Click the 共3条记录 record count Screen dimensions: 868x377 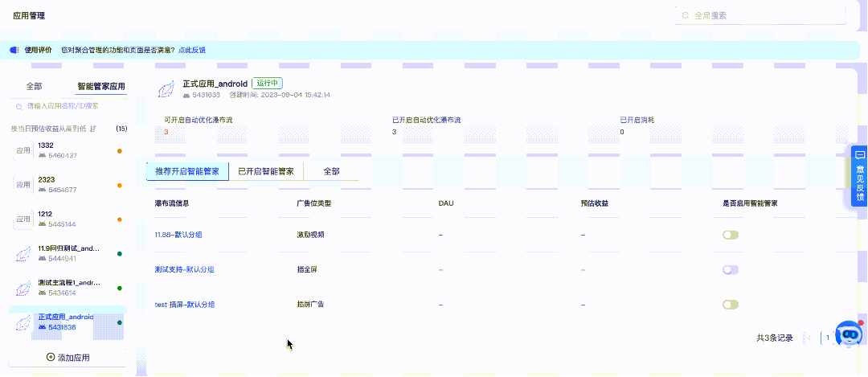[775, 338]
